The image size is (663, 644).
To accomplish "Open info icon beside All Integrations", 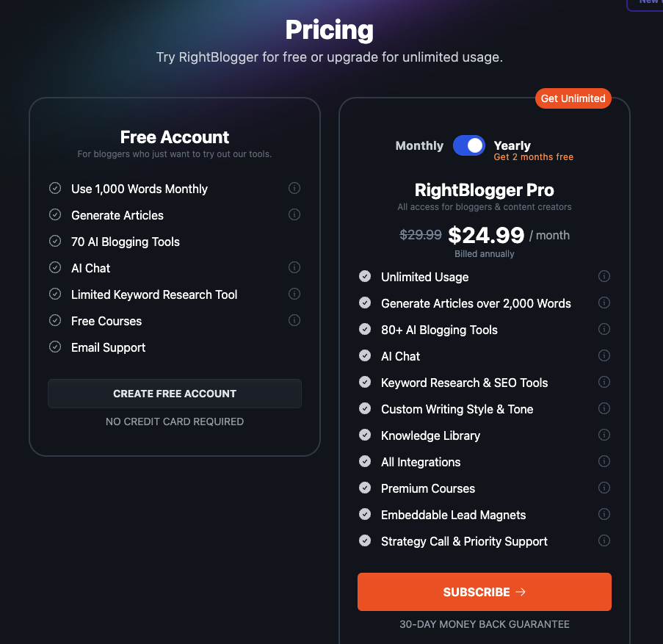I will click(604, 461).
